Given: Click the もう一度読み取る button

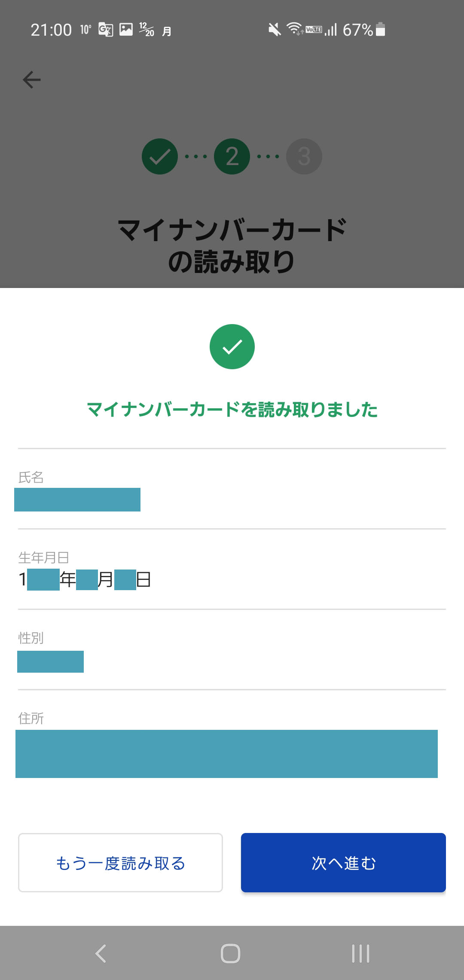Looking at the screenshot, I should click(120, 863).
